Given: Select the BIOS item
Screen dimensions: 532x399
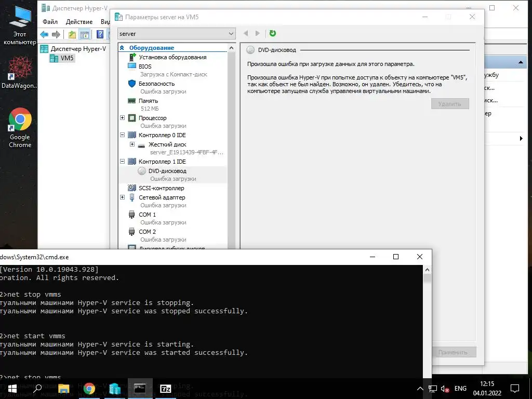Looking at the screenshot, I should pyautogui.click(x=145, y=66).
